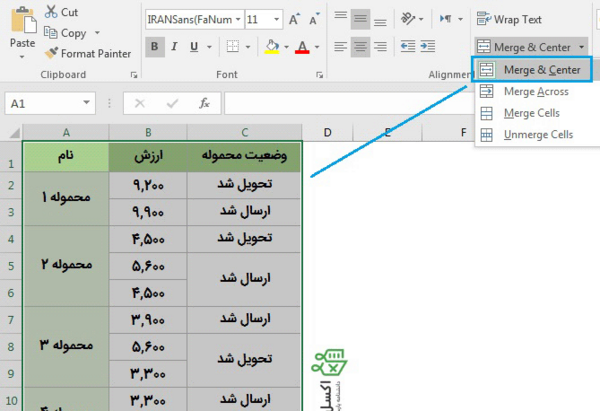Align text right

point(380,47)
